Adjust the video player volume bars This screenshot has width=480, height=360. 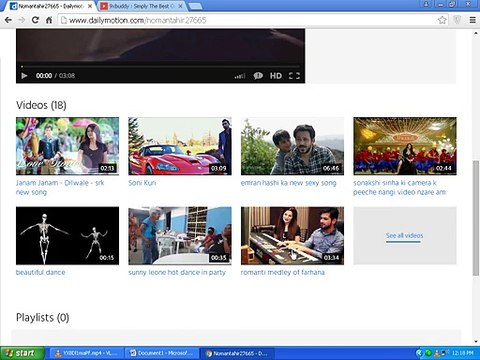[240, 76]
